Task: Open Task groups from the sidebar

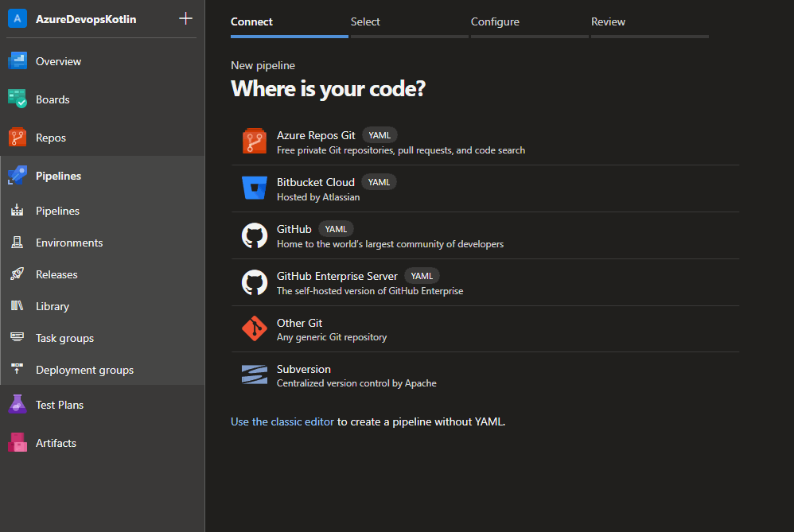Action: 64,337
